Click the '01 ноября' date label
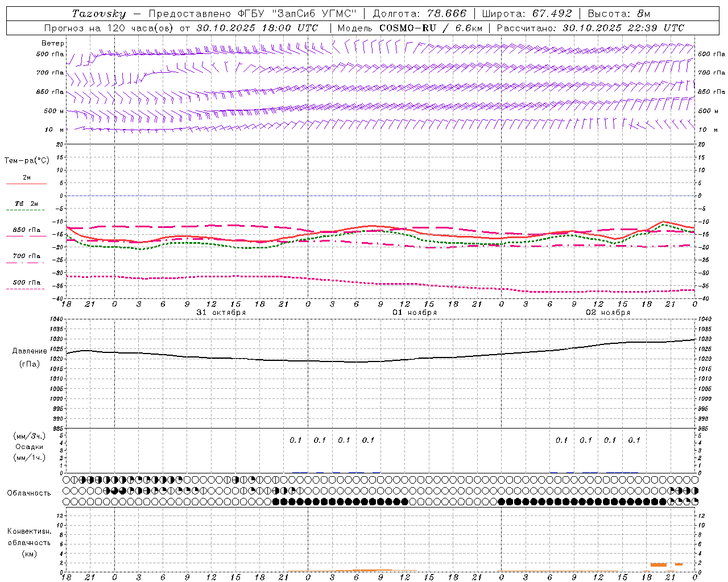This screenshot has width=728, height=582. [415, 313]
